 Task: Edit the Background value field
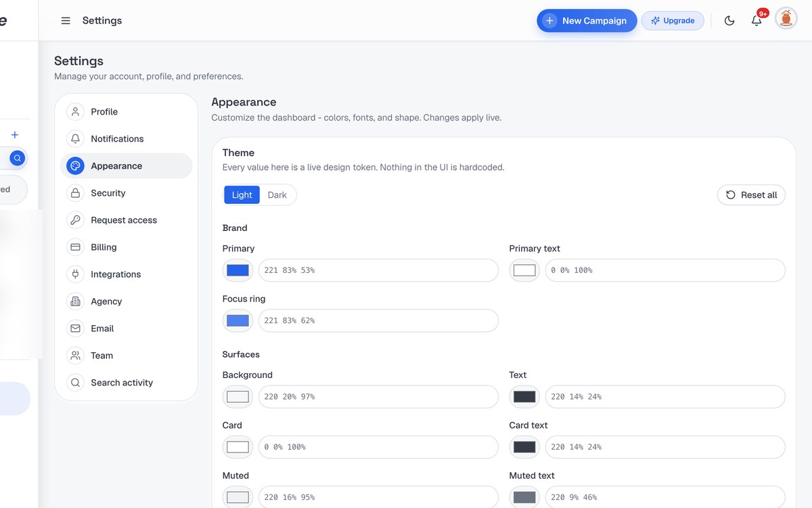click(378, 397)
